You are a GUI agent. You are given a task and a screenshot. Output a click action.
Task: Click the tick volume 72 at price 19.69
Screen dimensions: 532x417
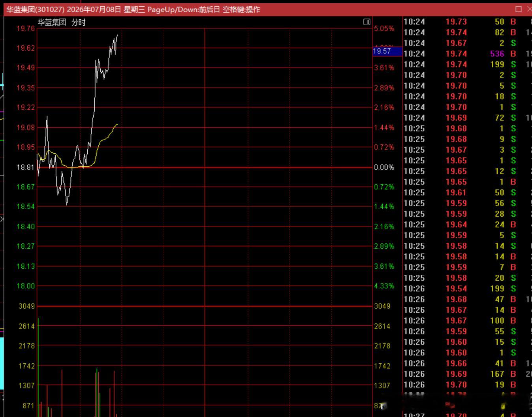click(500, 118)
